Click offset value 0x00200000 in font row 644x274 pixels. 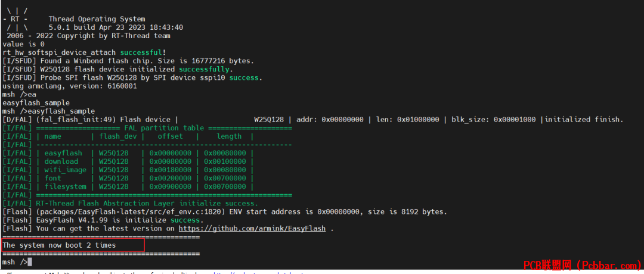coord(171,178)
